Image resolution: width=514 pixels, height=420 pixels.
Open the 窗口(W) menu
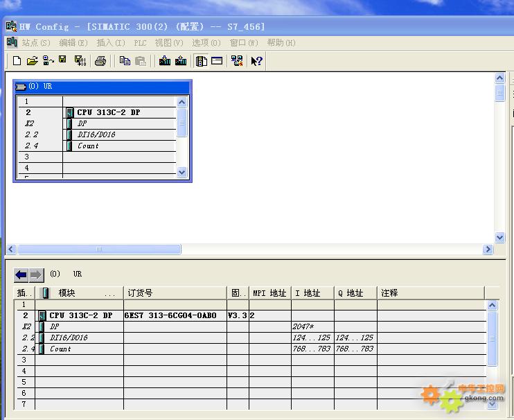pyautogui.click(x=244, y=42)
